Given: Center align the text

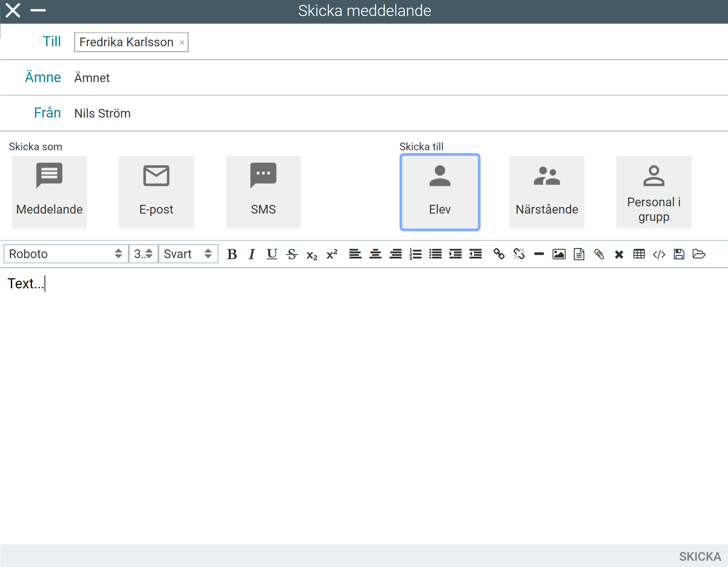Looking at the screenshot, I should pos(375,254).
